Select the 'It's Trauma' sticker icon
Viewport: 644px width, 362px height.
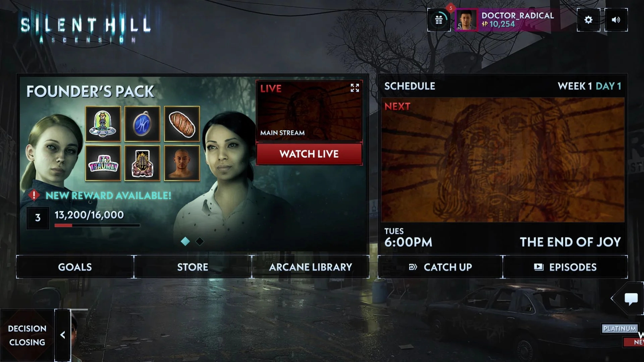pos(103,164)
